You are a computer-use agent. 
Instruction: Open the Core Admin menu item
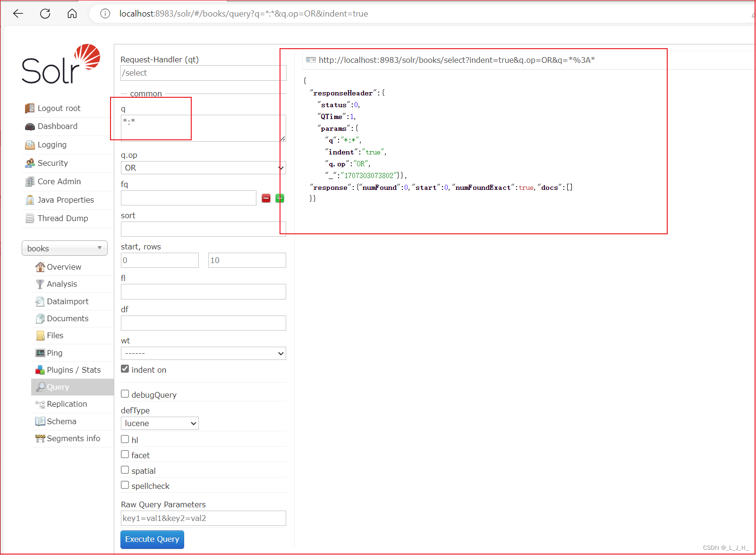click(x=59, y=181)
